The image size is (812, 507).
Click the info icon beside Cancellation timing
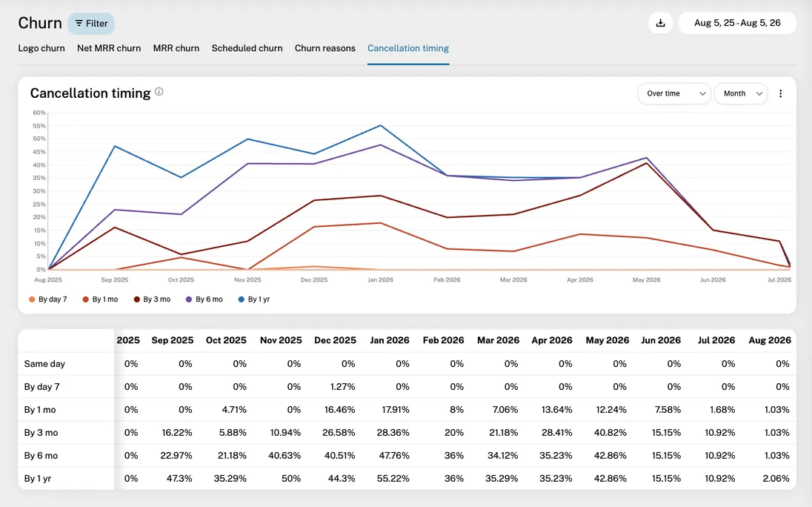tap(159, 92)
